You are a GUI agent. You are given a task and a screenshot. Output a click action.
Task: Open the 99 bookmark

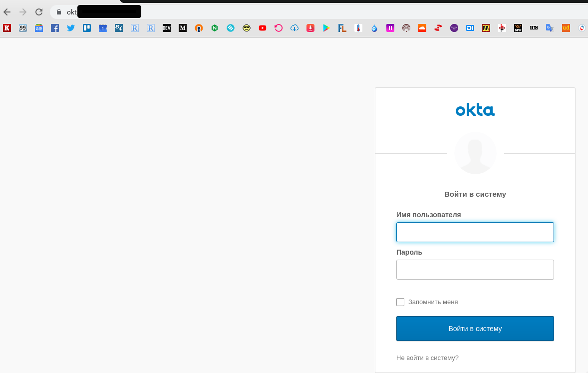click(23, 28)
